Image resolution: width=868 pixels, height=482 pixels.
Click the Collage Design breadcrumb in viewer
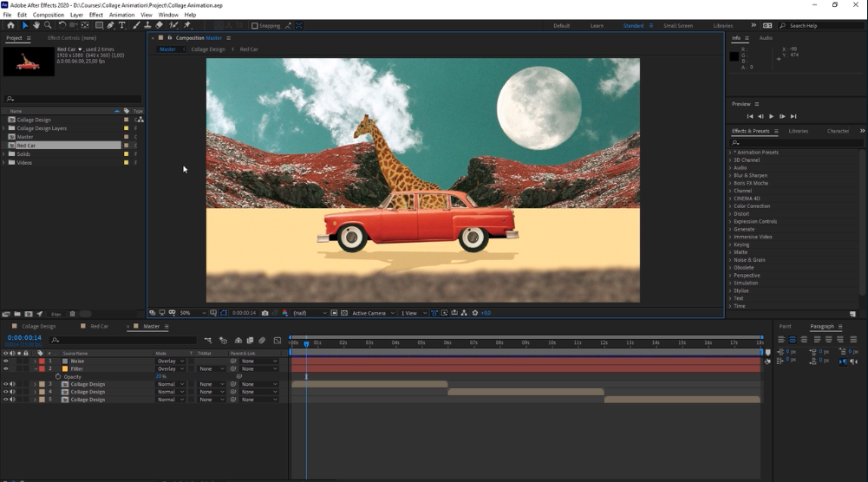[208, 49]
